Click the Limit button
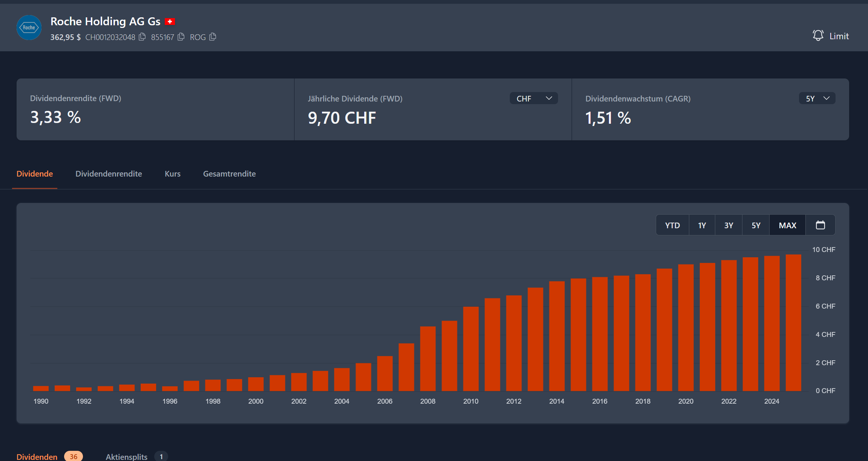 tap(839, 36)
